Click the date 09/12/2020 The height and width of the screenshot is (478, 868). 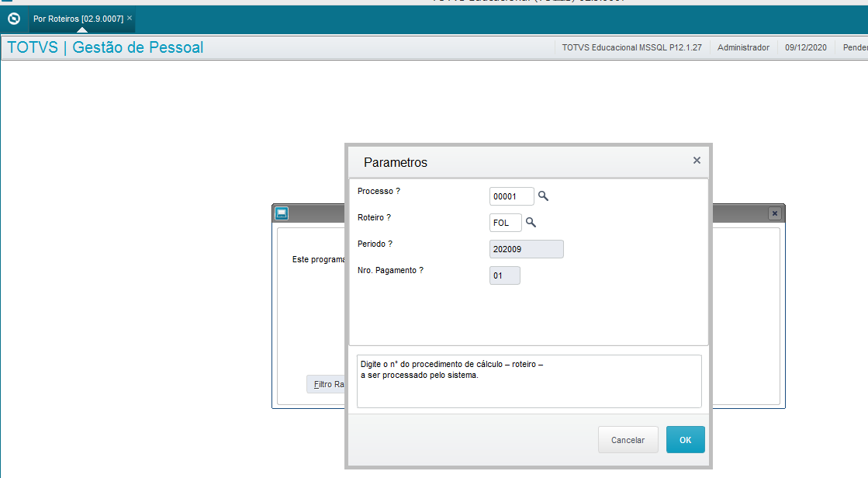(x=805, y=47)
